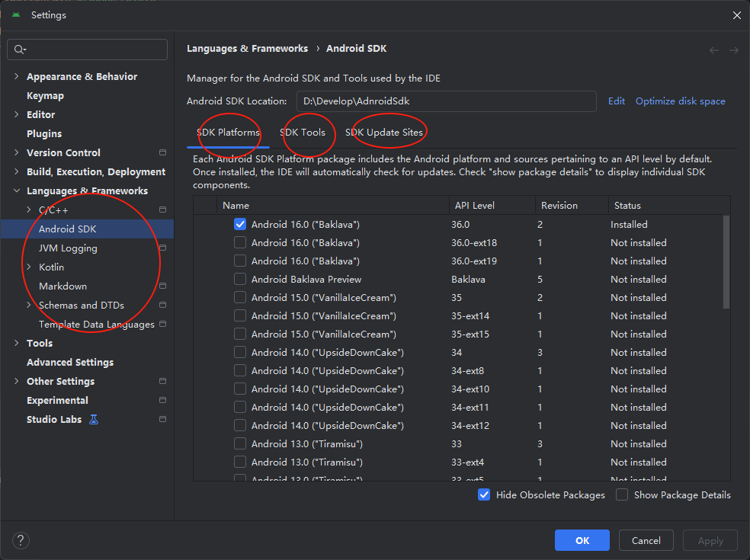Click project-level icon beside Schemas and DTDs

(162, 305)
